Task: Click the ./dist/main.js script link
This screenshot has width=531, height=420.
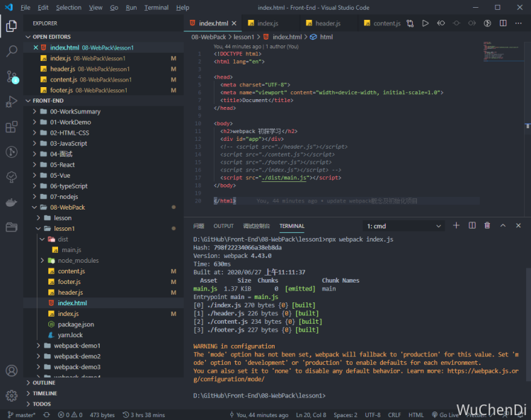Action: pyautogui.click(x=284, y=178)
